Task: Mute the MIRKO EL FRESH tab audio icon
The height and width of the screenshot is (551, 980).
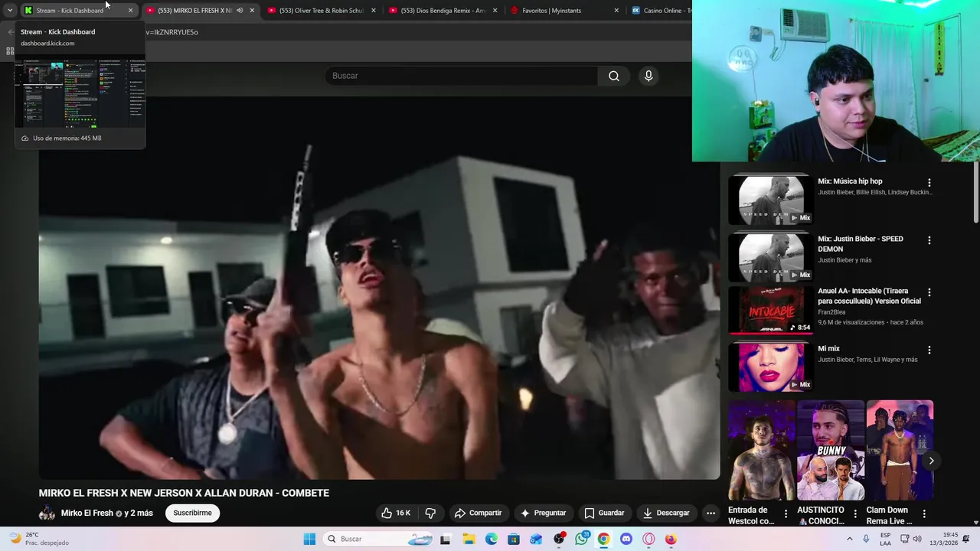Action: coord(240,11)
